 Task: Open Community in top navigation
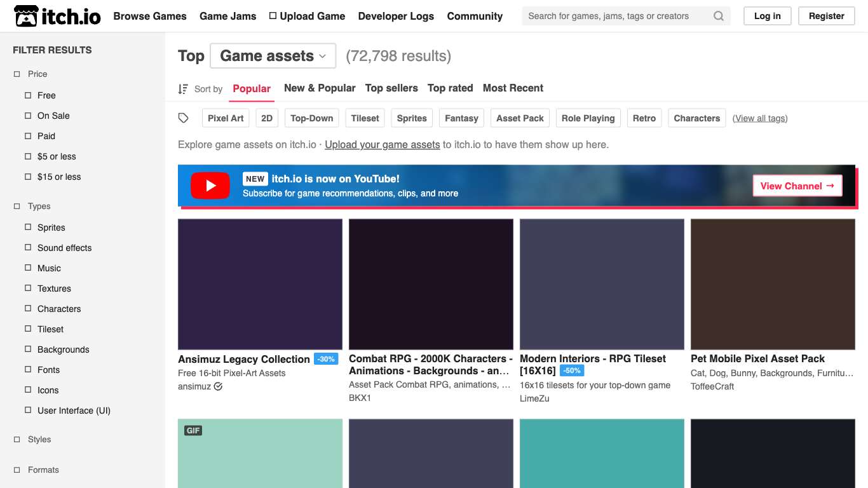[x=475, y=16]
